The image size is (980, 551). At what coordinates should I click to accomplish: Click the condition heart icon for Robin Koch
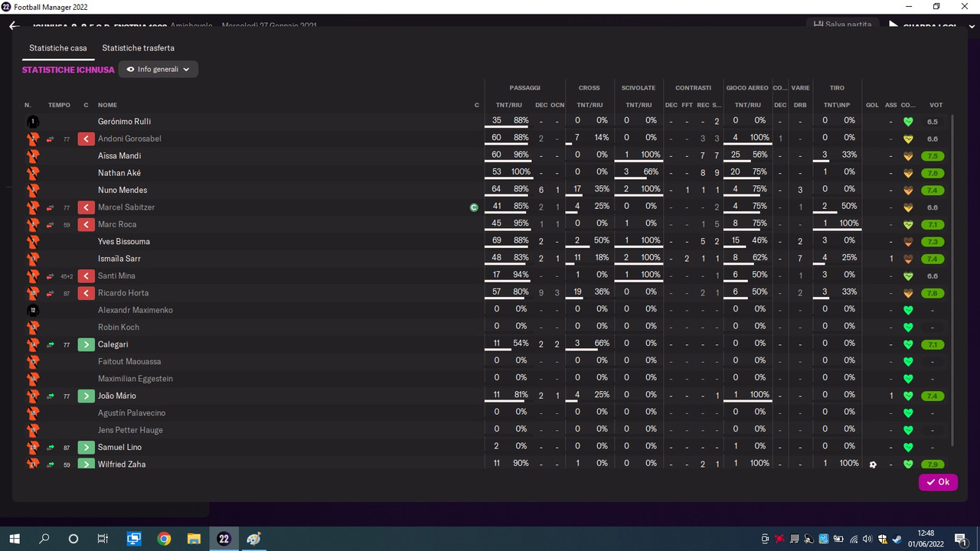[909, 328]
